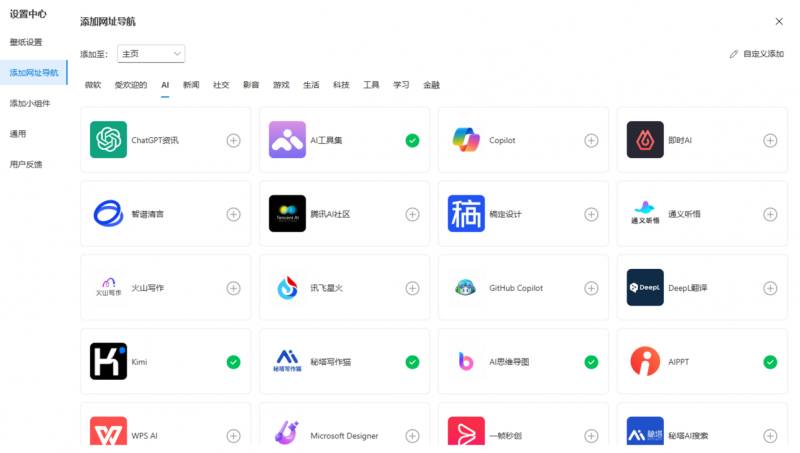Click the 腾讯AI社区 logo icon
The height and width of the screenshot is (453, 800).
click(287, 214)
